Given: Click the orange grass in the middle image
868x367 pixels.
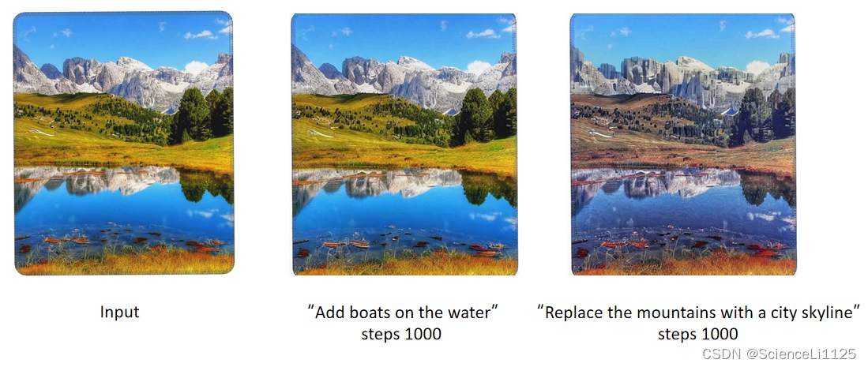Looking at the screenshot, I should point(404,263).
